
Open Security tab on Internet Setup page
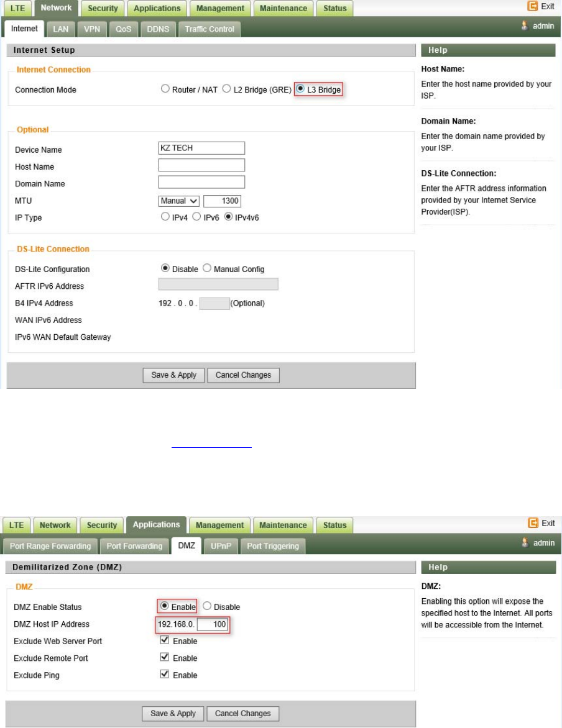click(x=103, y=8)
